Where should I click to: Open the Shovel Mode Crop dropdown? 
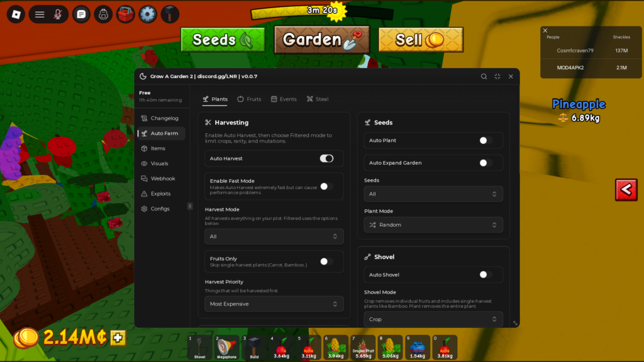coord(433,319)
